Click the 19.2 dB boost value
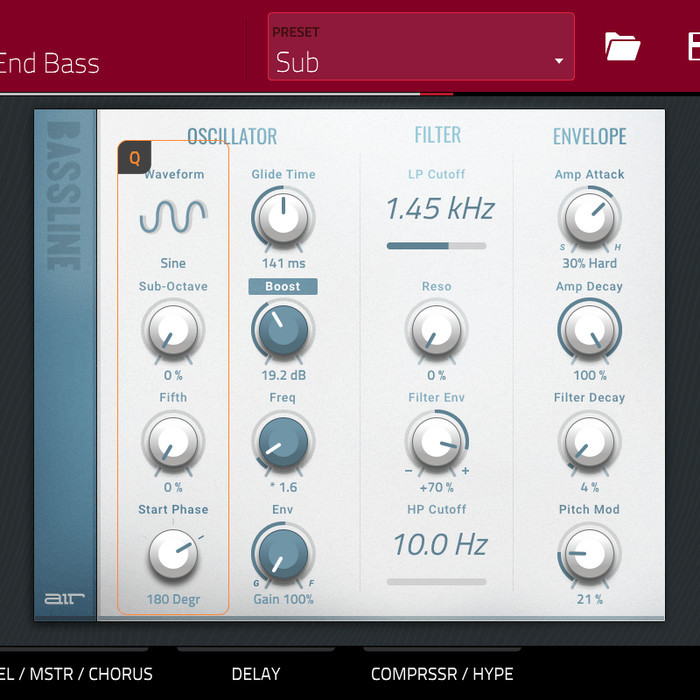 [x=284, y=375]
